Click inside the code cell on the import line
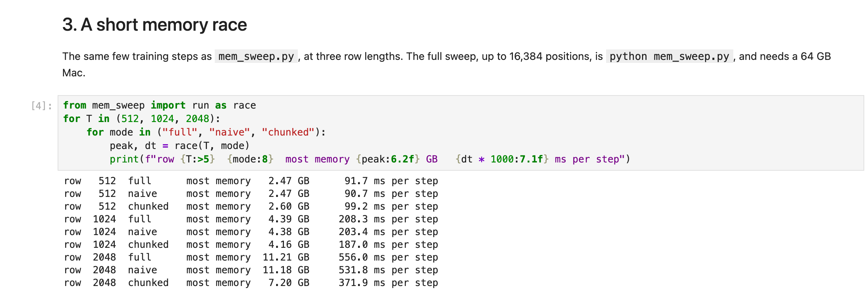 point(160,106)
